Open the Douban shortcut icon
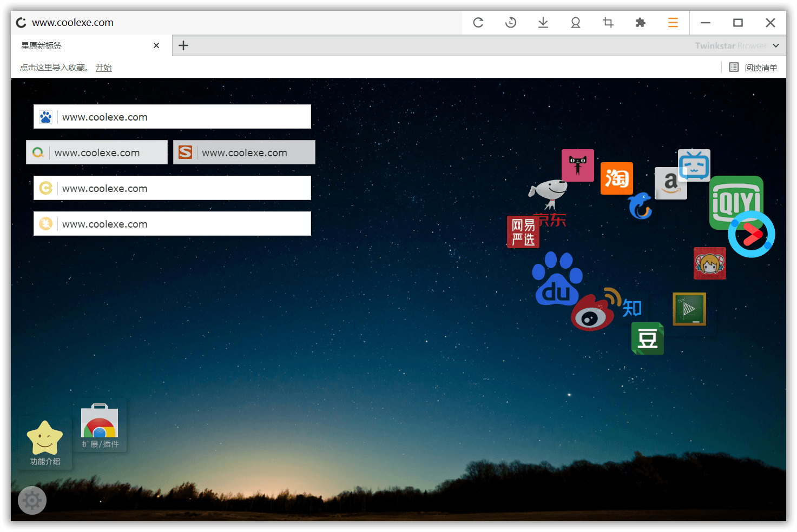This screenshot has width=797, height=532. pyautogui.click(x=647, y=338)
